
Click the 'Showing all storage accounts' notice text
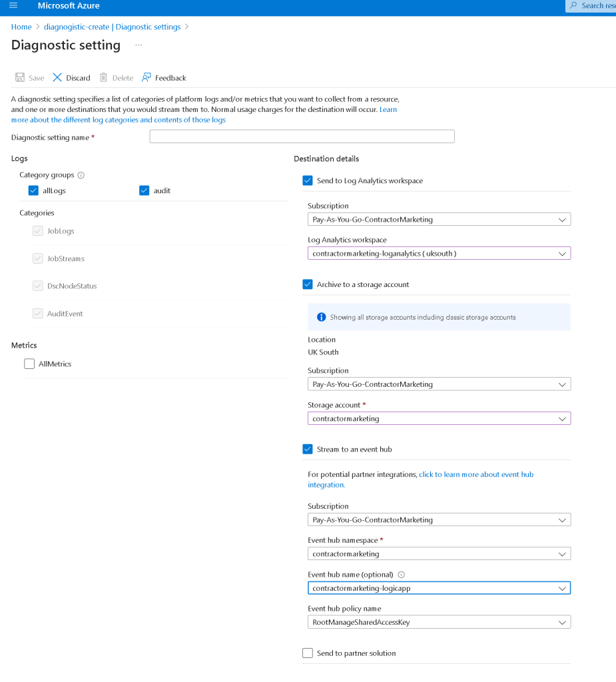coord(423,318)
